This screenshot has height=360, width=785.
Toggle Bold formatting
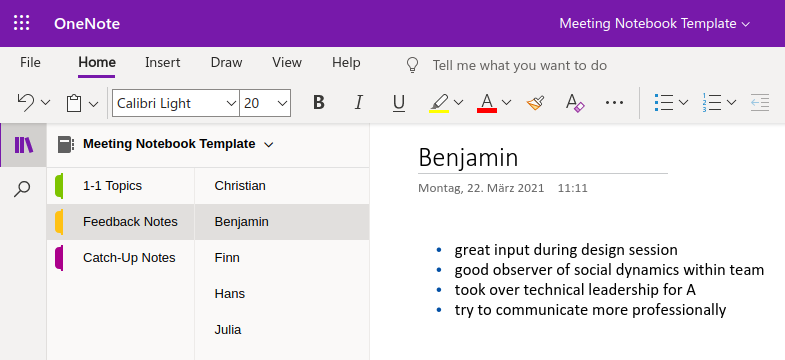318,103
